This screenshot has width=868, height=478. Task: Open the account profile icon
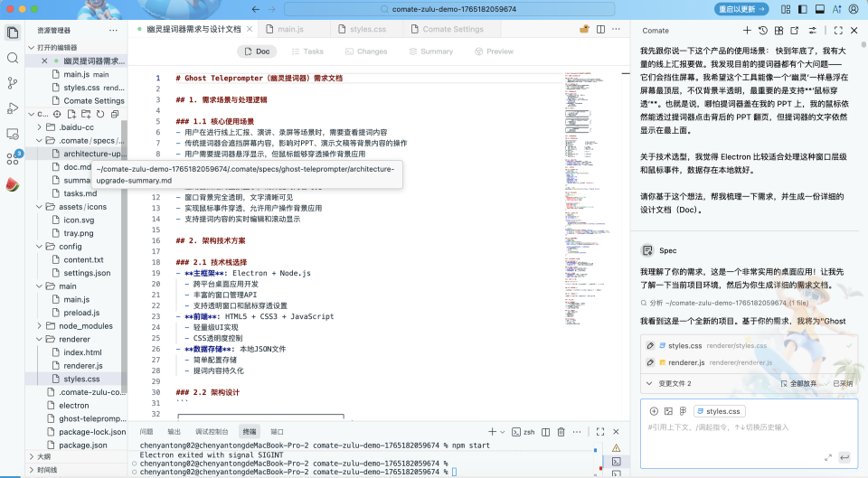(854, 9)
